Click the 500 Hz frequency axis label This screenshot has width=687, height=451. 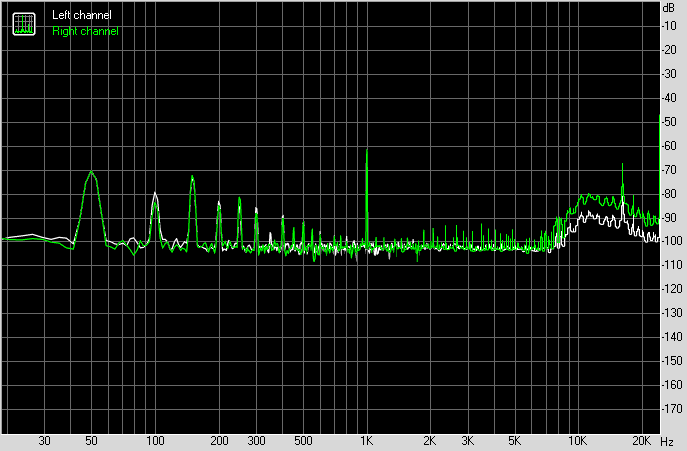tap(303, 441)
